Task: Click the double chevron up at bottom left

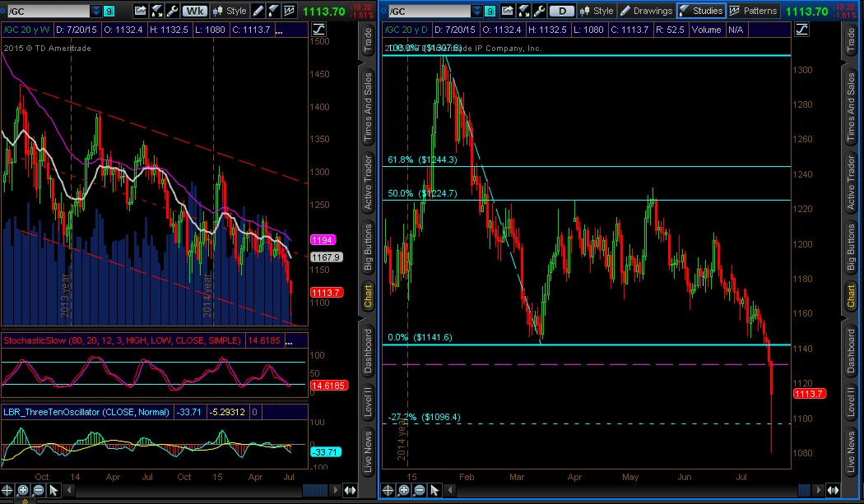Action: click(24, 502)
